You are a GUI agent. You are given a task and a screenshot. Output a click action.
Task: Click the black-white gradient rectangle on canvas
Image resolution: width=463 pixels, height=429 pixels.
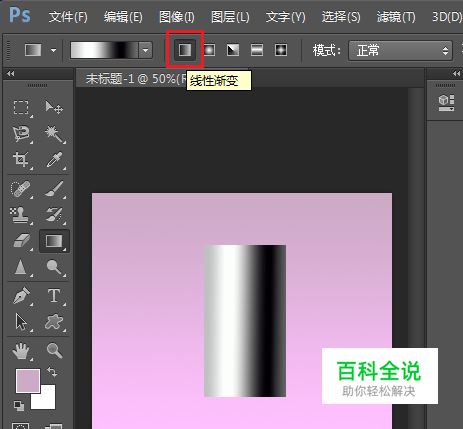tap(245, 321)
